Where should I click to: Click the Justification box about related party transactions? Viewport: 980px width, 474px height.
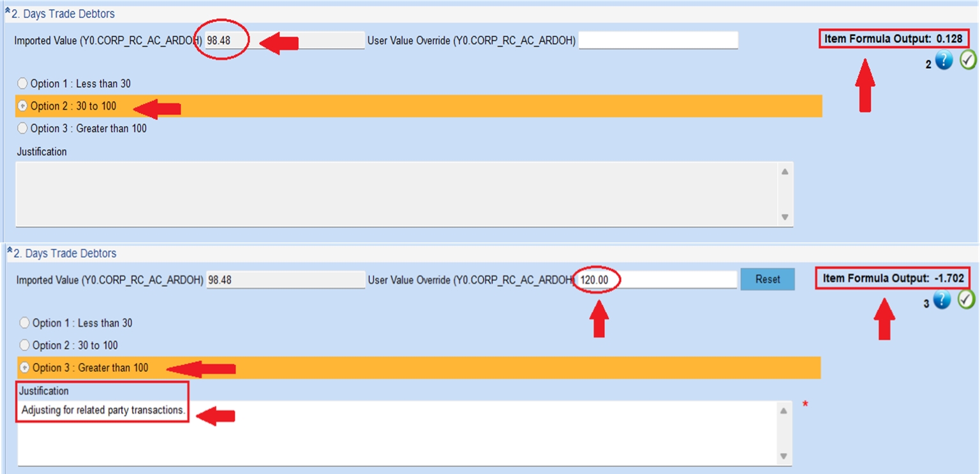point(396,434)
